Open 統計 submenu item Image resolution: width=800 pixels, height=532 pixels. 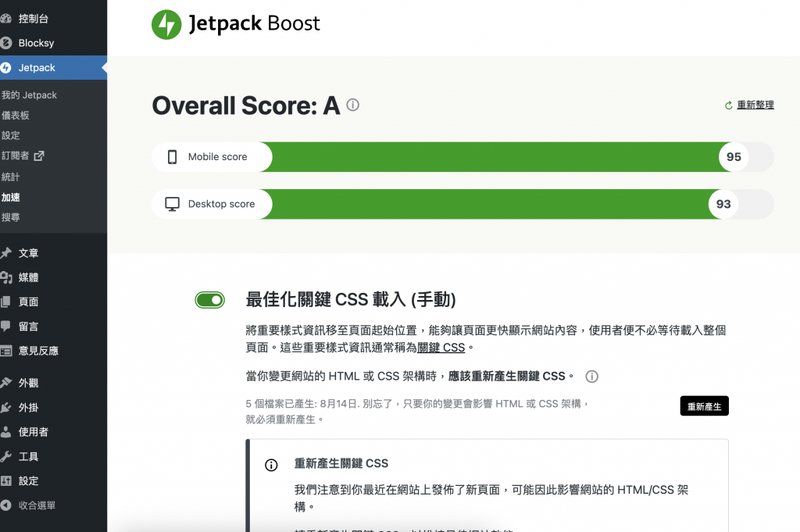click(11, 177)
